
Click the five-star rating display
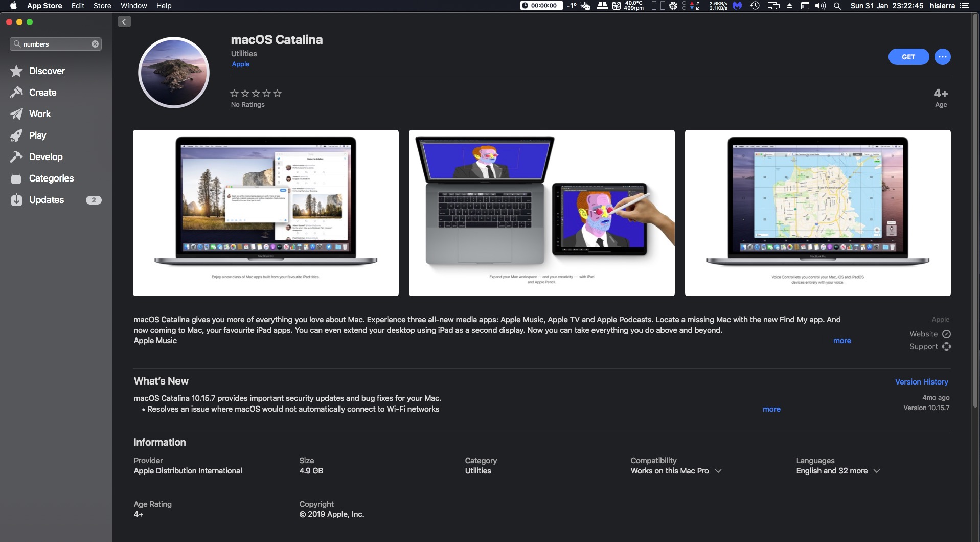click(256, 93)
